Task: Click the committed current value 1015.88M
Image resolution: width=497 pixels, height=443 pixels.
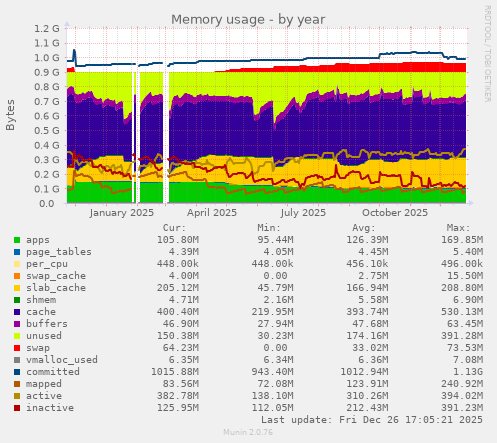Action: [175, 372]
